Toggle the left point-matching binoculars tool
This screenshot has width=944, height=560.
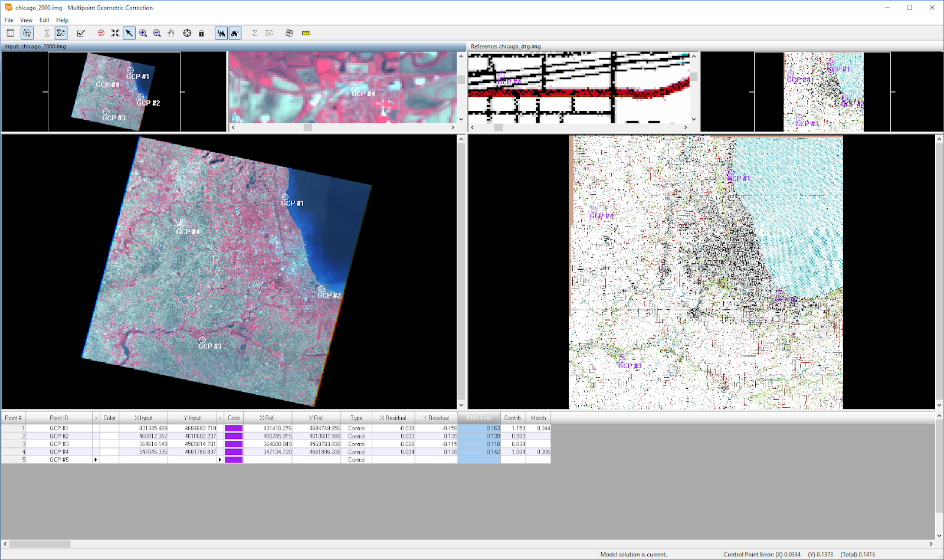click(222, 33)
